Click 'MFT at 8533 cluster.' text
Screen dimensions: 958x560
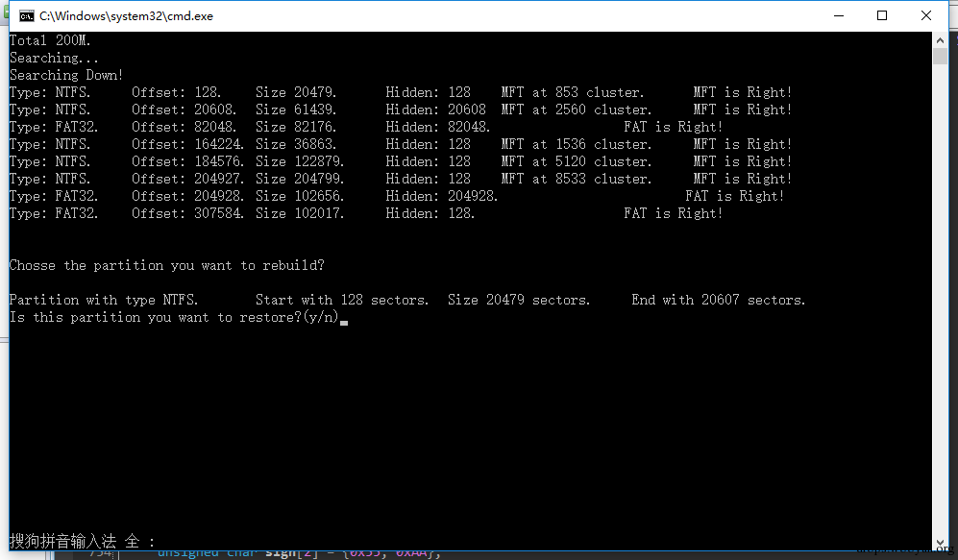[x=577, y=179]
